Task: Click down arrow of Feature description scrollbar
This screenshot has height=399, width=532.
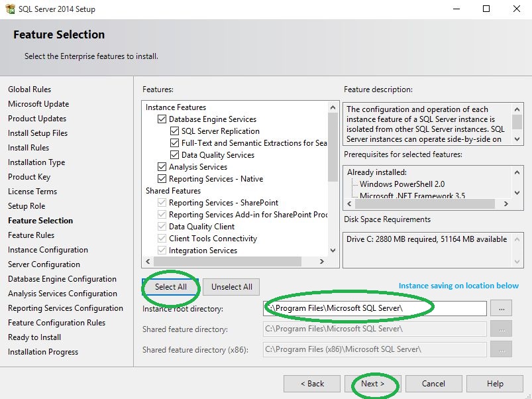Action: [517, 139]
